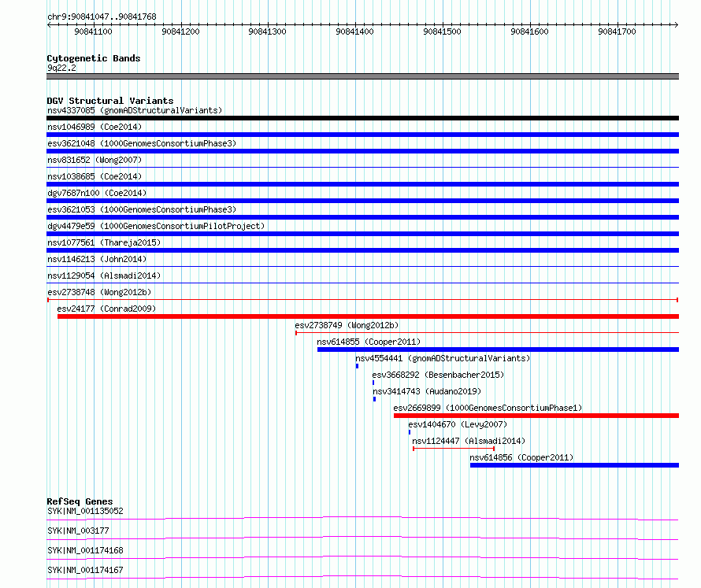Select the 9q22.2 band label

coord(61,68)
